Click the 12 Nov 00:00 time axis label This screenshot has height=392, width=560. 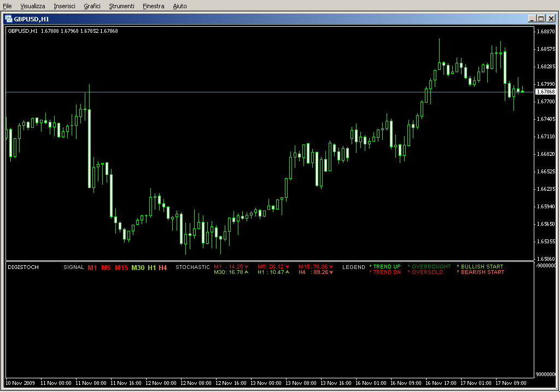pyautogui.click(x=161, y=383)
